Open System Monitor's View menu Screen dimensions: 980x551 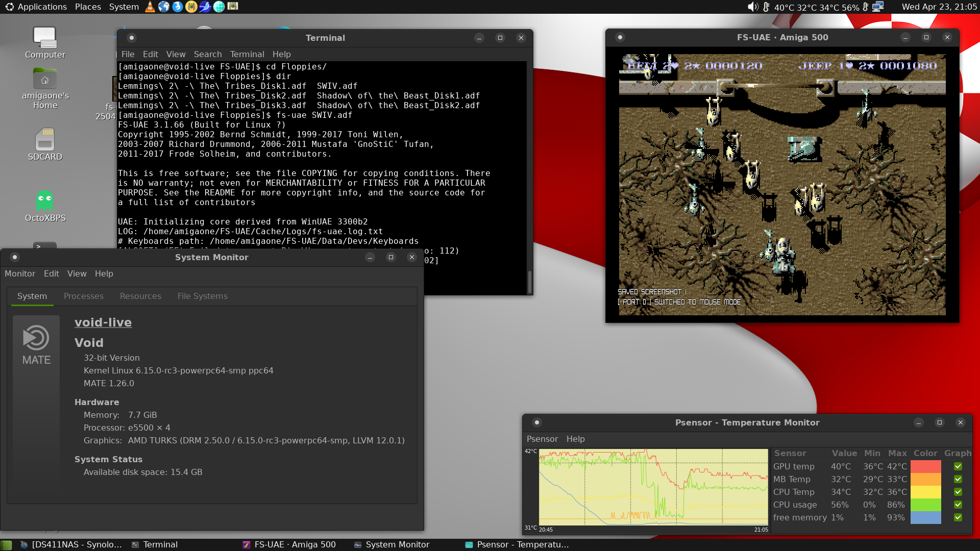point(77,273)
